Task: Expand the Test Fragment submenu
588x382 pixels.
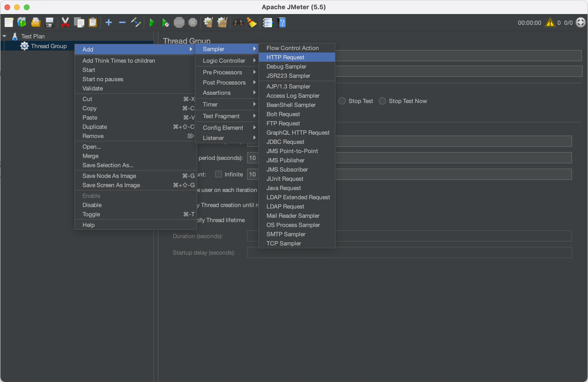Action: (227, 116)
